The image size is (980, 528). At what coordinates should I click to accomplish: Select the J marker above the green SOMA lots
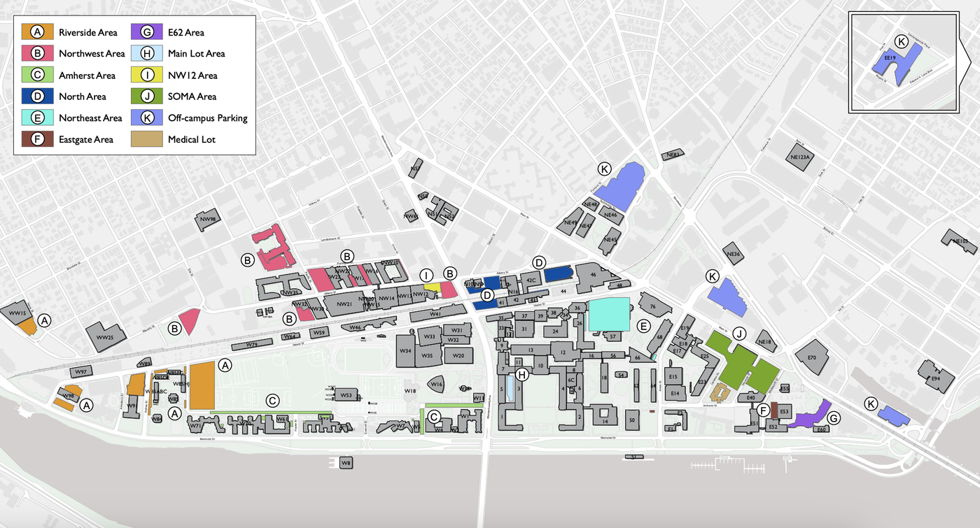(738, 333)
